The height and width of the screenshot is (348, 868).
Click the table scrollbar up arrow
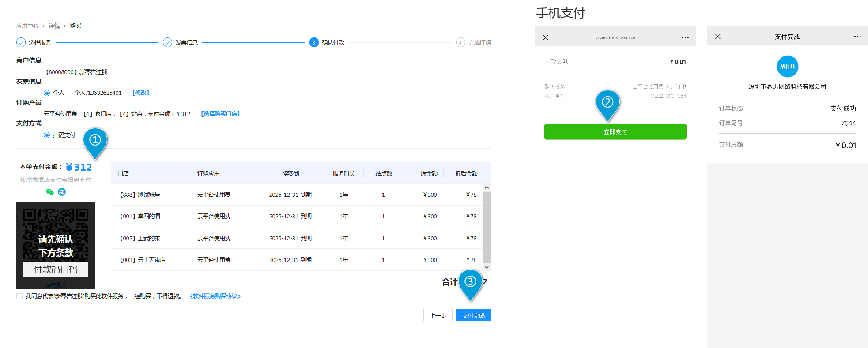(x=487, y=187)
